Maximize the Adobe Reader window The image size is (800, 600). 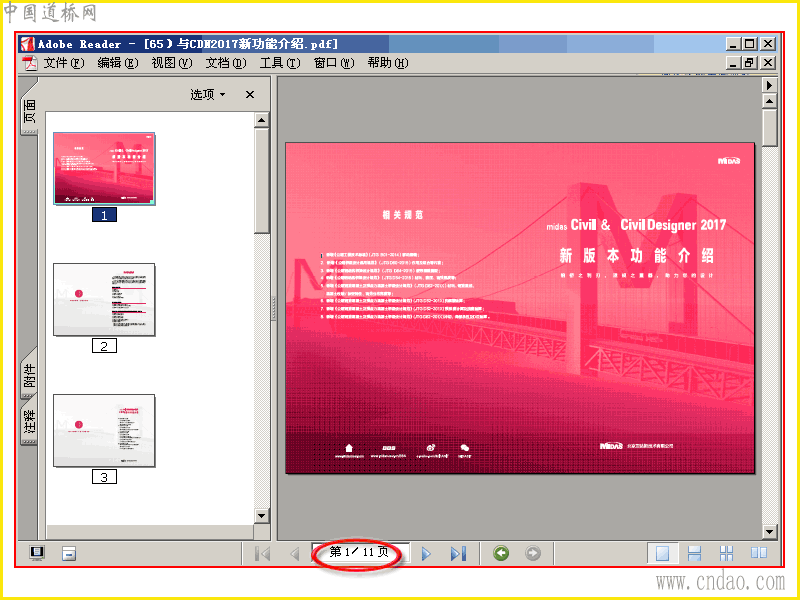tap(749, 44)
